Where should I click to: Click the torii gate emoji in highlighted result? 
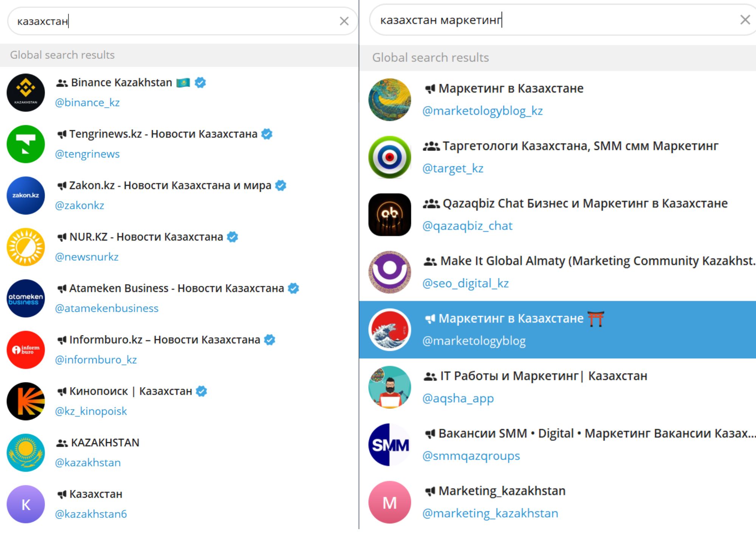pyautogui.click(x=596, y=318)
